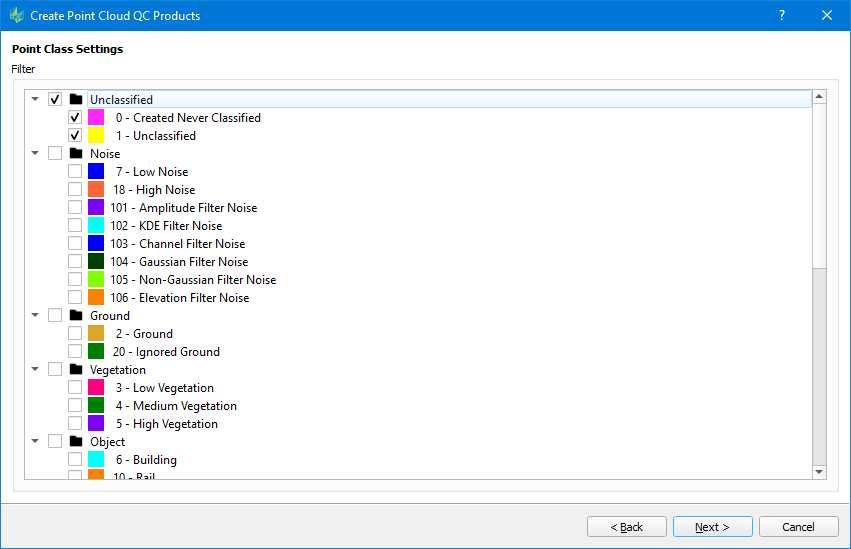The height and width of the screenshot is (549, 851).
Task: Click the cyan Building color swatch
Action: pos(96,460)
